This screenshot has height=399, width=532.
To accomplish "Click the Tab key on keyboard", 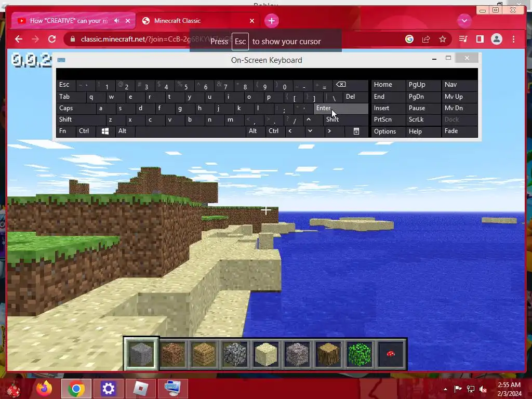I will pos(71,97).
